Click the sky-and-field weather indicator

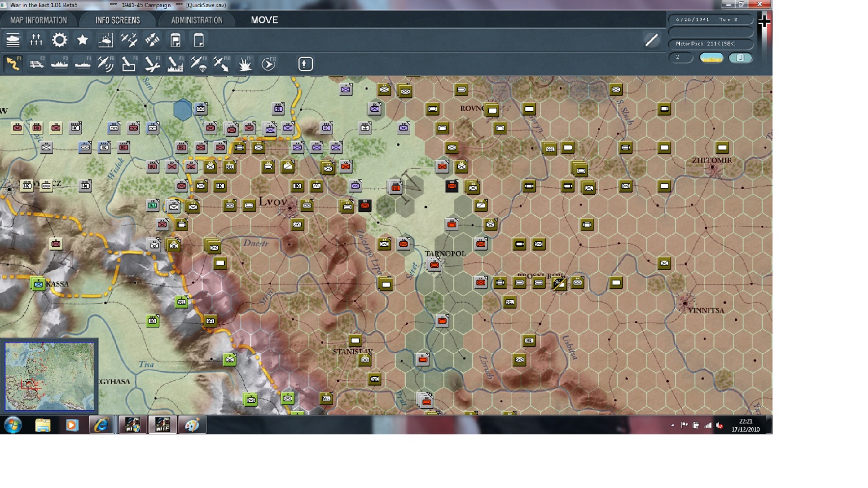(711, 58)
